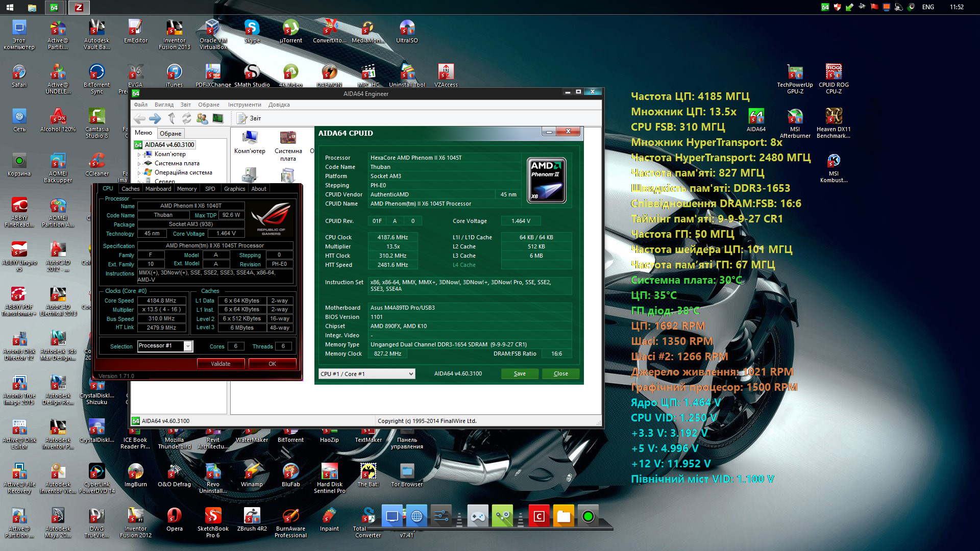
Task: Expand the Системна плата tree node
Action: pyautogui.click(x=139, y=163)
